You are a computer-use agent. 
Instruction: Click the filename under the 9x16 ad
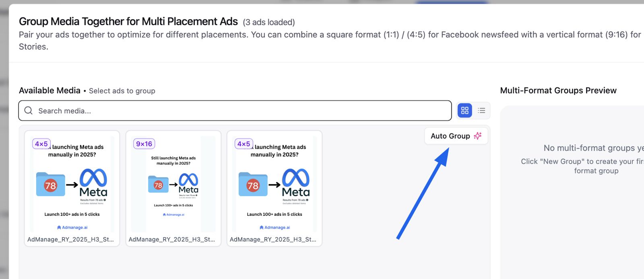click(x=172, y=239)
